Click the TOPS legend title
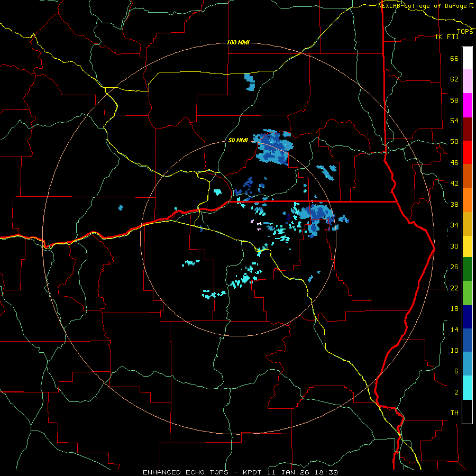 click(465, 32)
